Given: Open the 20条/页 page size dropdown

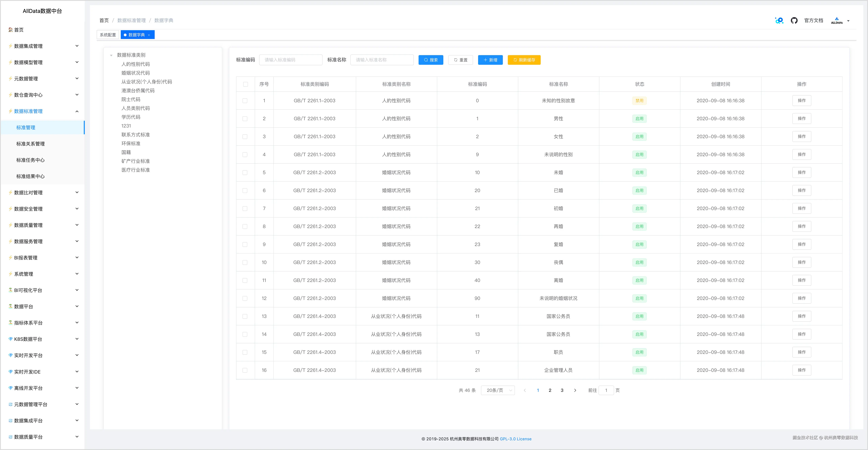Looking at the screenshot, I should coord(498,390).
